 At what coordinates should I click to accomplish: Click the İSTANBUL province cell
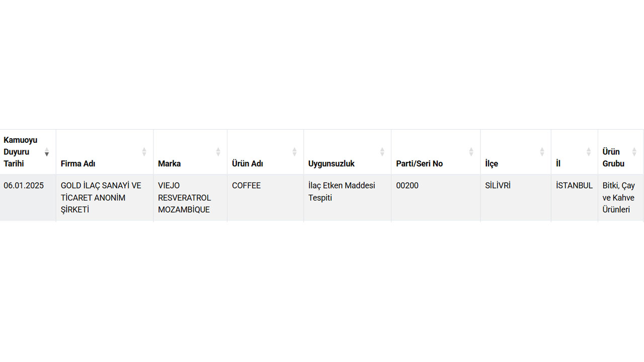tap(575, 198)
